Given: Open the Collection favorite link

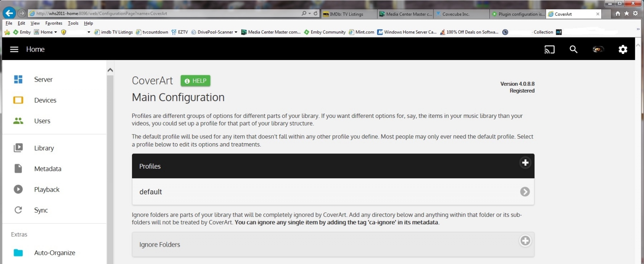Looking at the screenshot, I should click(543, 32).
